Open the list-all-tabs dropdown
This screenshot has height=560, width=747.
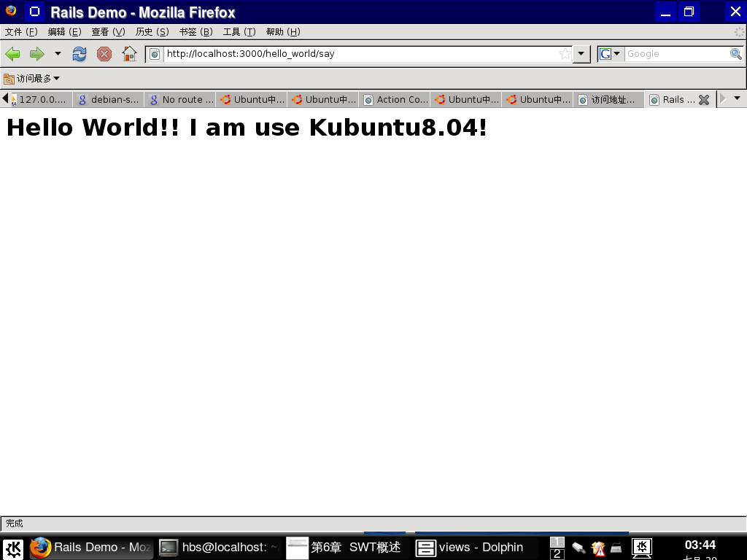[737, 98]
